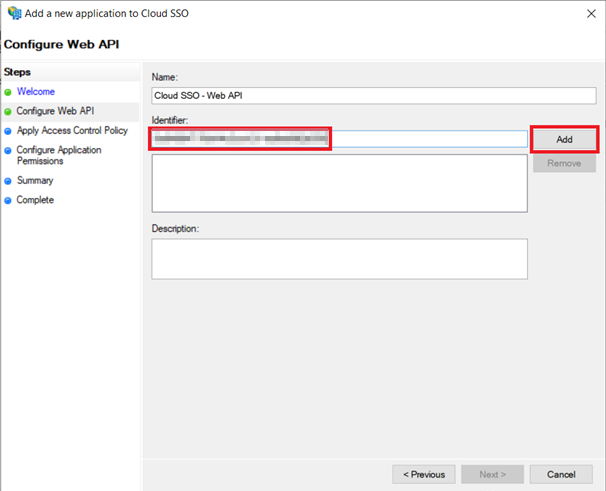The height and width of the screenshot is (491, 606).
Task: Click the blue bullet beside Apply Access Control Policy
Action: pos(8,130)
